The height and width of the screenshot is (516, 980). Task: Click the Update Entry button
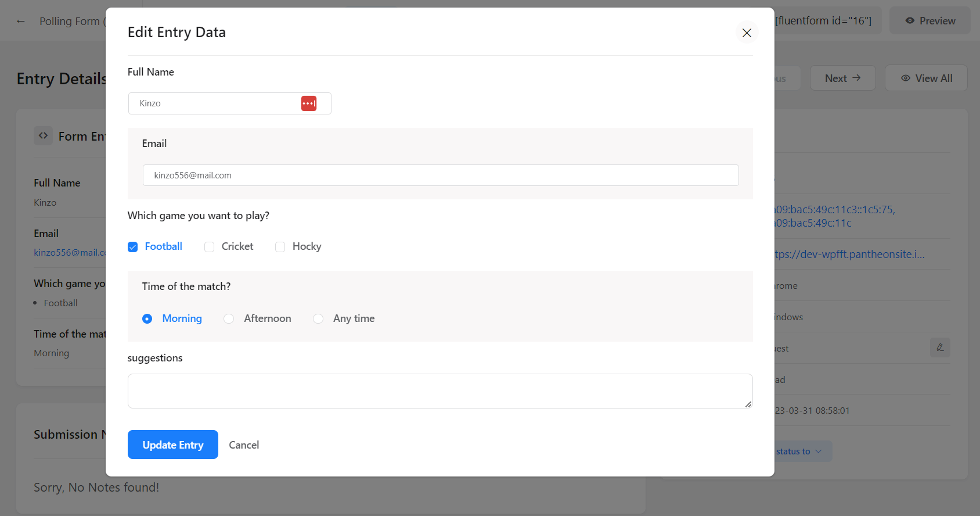173,445
